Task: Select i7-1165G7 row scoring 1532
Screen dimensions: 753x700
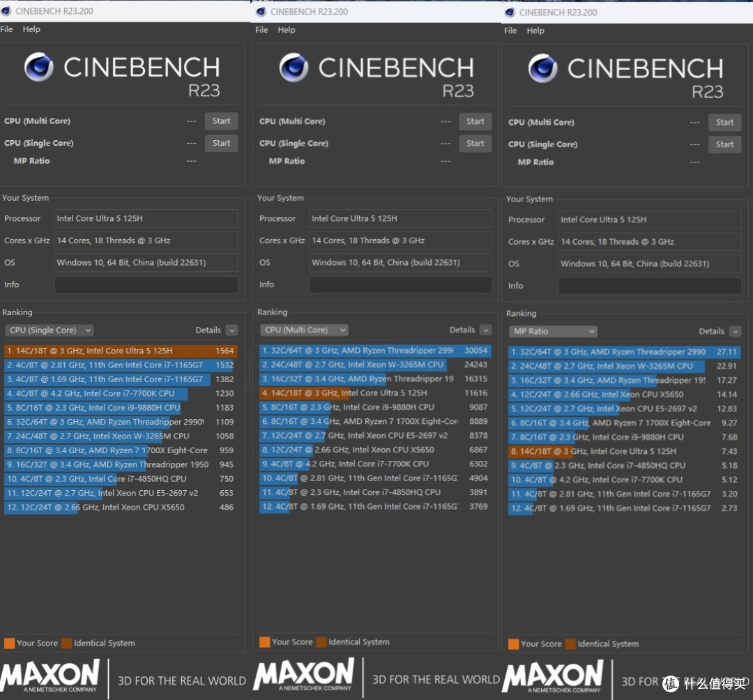Action: (x=121, y=365)
